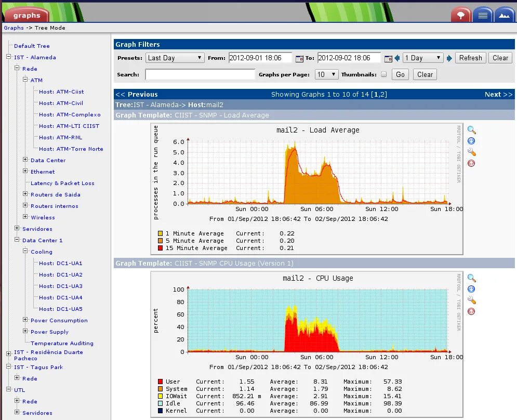Expand the Data Center tree node
The height and width of the screenshot is (420, 517).
point(25,160)
